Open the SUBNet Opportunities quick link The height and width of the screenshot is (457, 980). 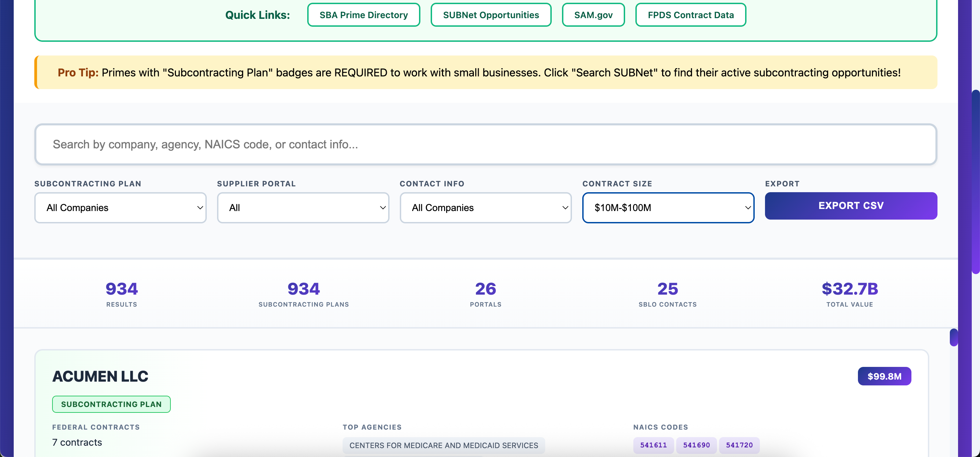pos(490,15)
